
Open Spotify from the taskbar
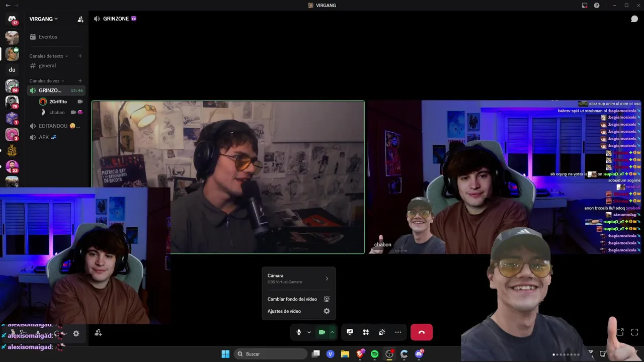click(x=374, y=354)
